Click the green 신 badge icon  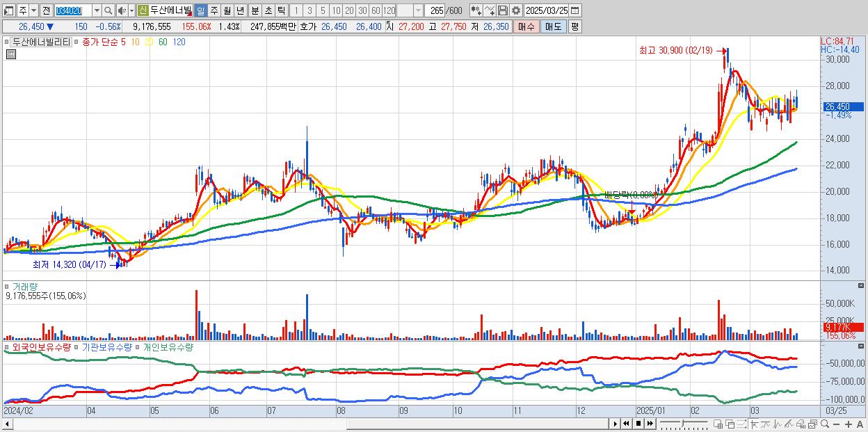[143, 10]
